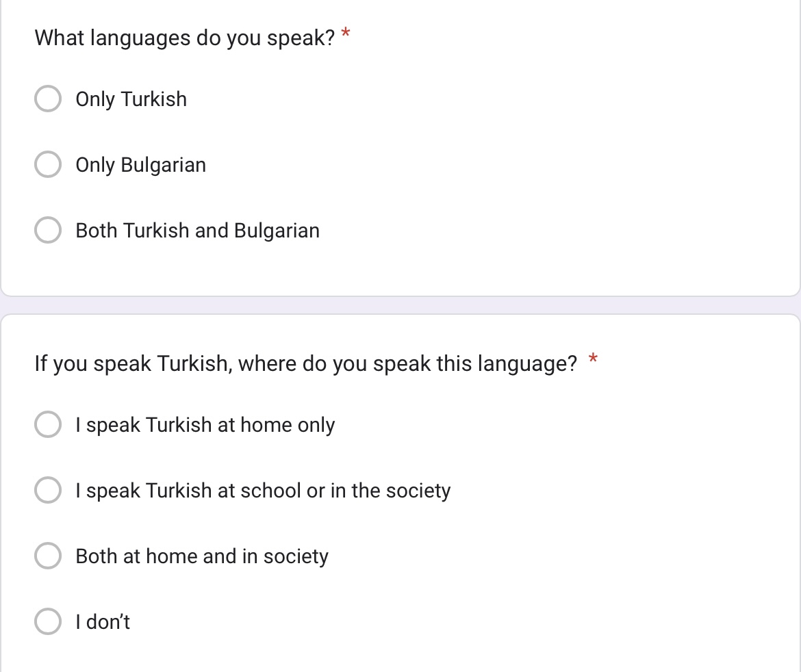The image size is (801, 672).
Task: Mark the I don't radio button
Action: click(x=48, y=621)
